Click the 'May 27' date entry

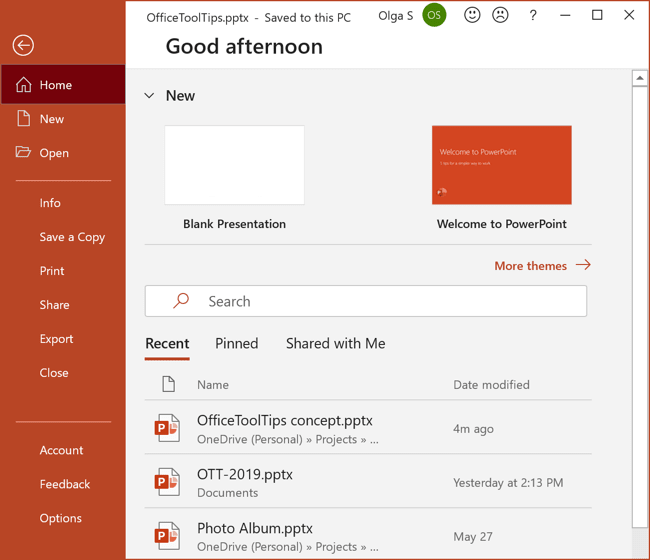pos(473,536)
